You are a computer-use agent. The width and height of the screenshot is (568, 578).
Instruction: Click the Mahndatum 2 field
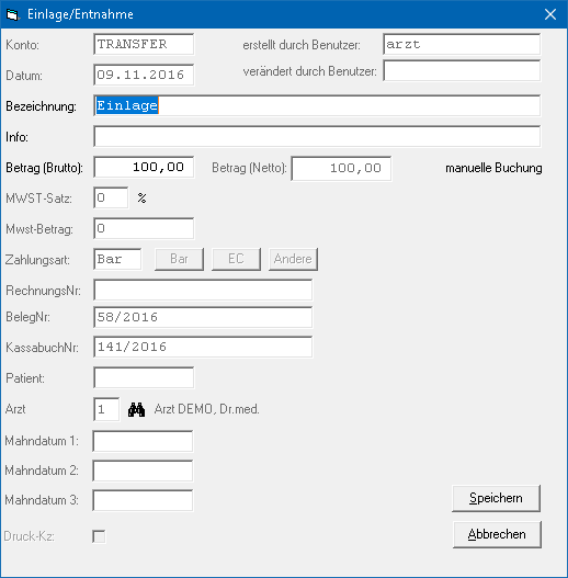coord(143,471)
